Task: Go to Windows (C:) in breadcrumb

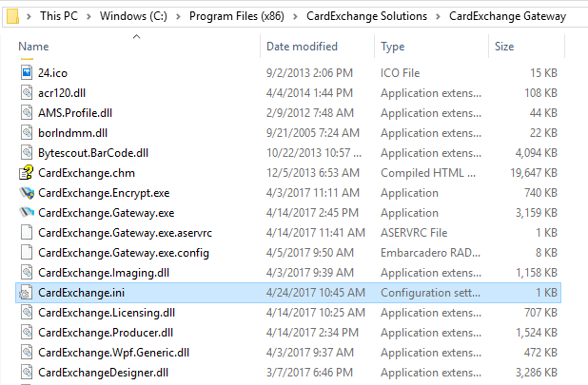Action: pyautogui.click(x=133, y=16)
